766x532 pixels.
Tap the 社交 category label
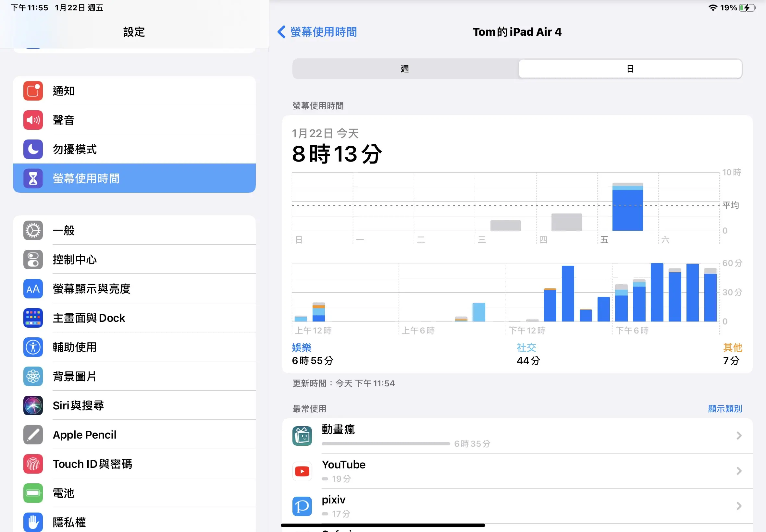[x=526, y=348]
